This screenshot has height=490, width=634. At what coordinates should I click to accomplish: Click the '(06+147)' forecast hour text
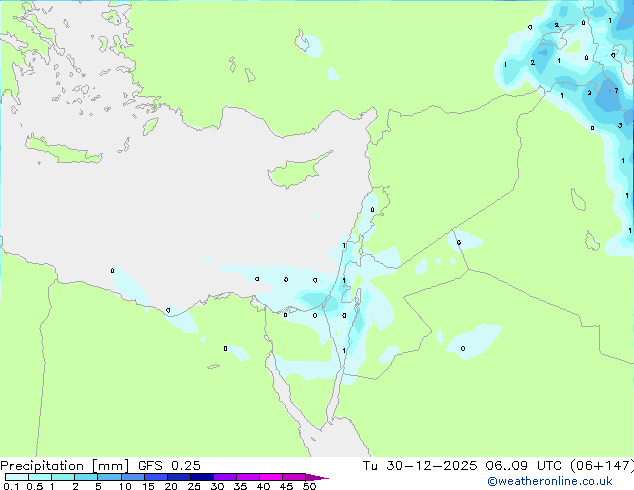click(x=602, y=466)
